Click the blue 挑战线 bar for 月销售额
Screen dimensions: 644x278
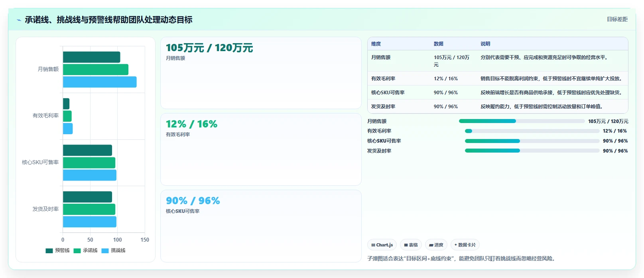(100, 82)
